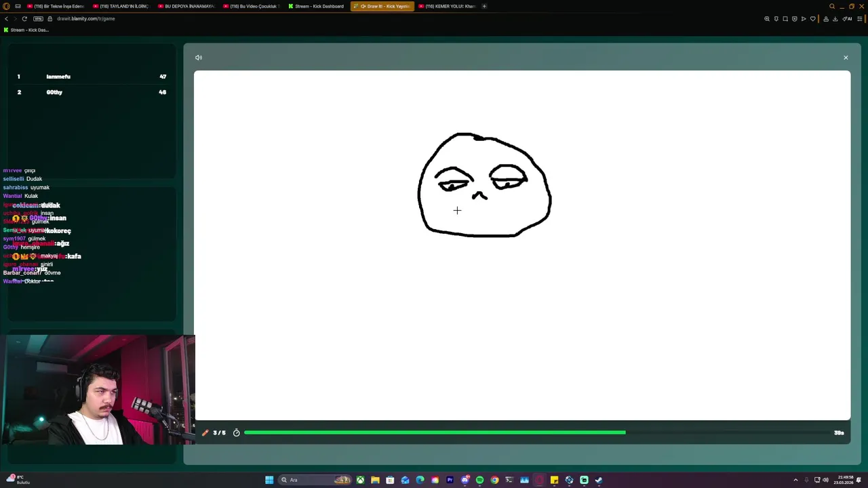Open the volume control in system tray
Image resolution: width=868 pixels, height=488 pixels.
tap(825, 480)
